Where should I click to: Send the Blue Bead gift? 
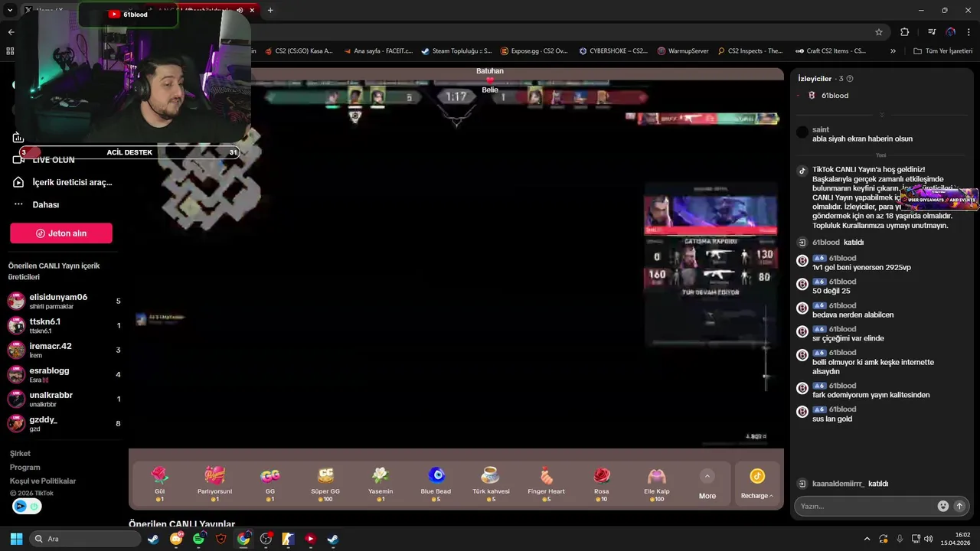[436, 484]
